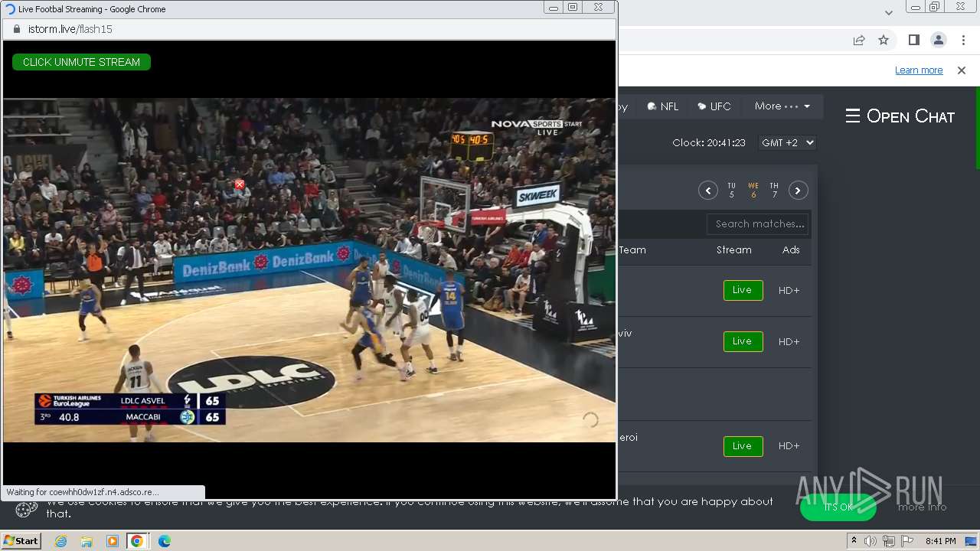Click the second HD+ ads label
Image resolution: width=980 pixels, height=551 pixels.
789,341
